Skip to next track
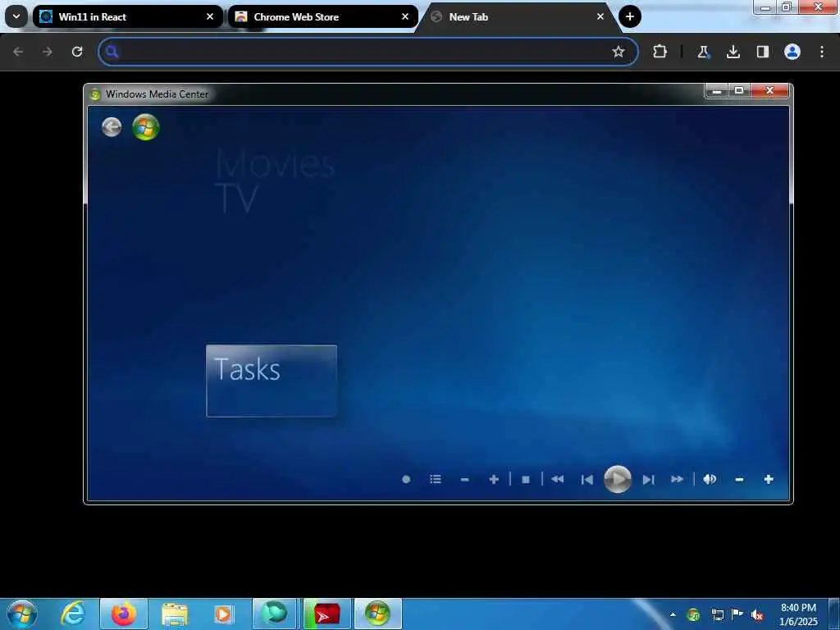 tap(648, 479)
